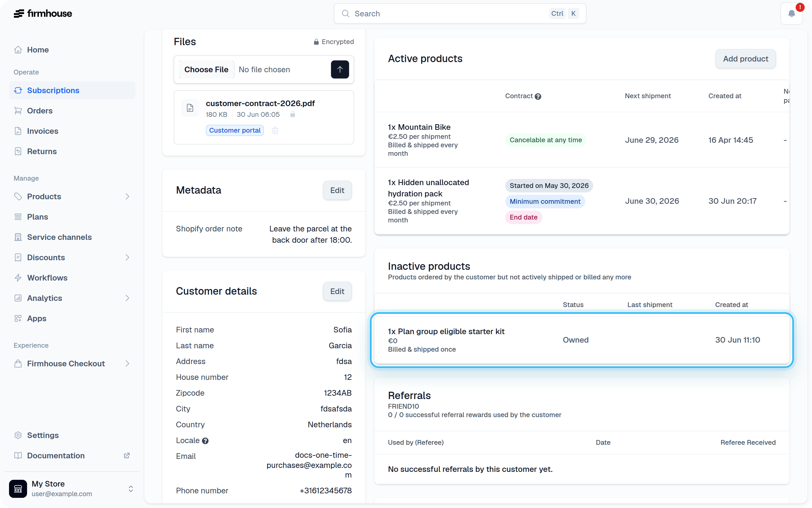
Task: Open the notifications bell
Action: [x=791, y=14]
